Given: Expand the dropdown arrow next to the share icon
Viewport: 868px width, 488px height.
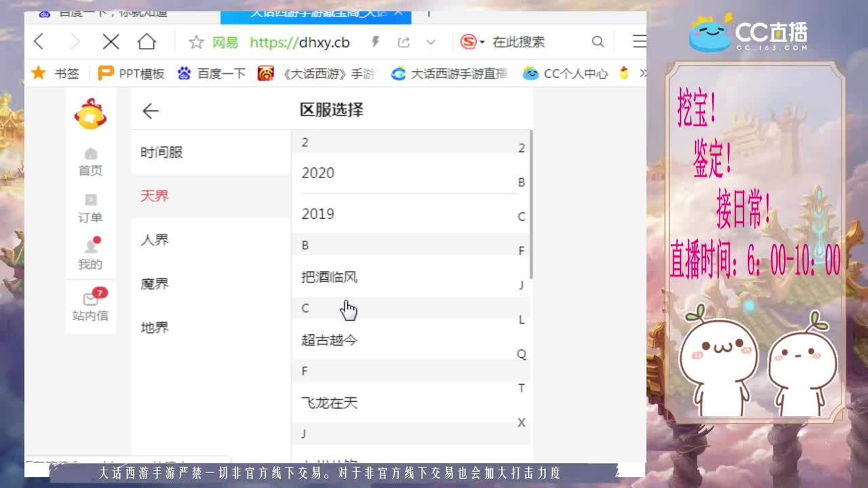Looking at the screenshot, I should [429, 41].
